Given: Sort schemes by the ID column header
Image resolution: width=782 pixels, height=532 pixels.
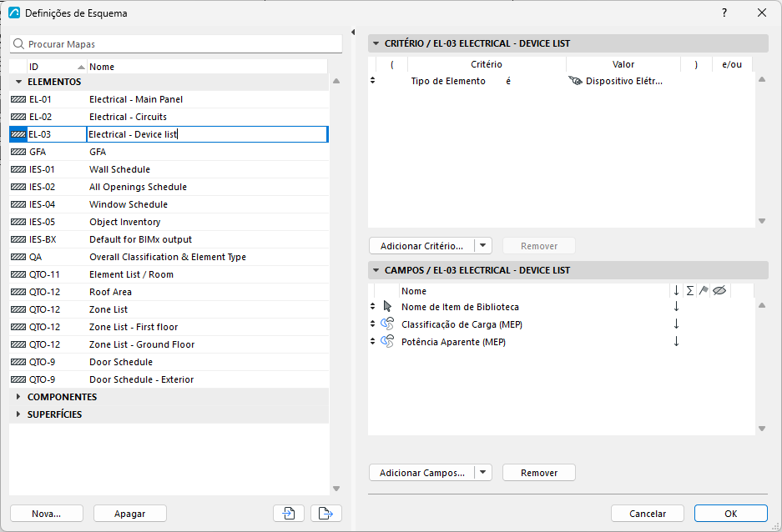Looking at the screenshot, I should coord(57,67).
